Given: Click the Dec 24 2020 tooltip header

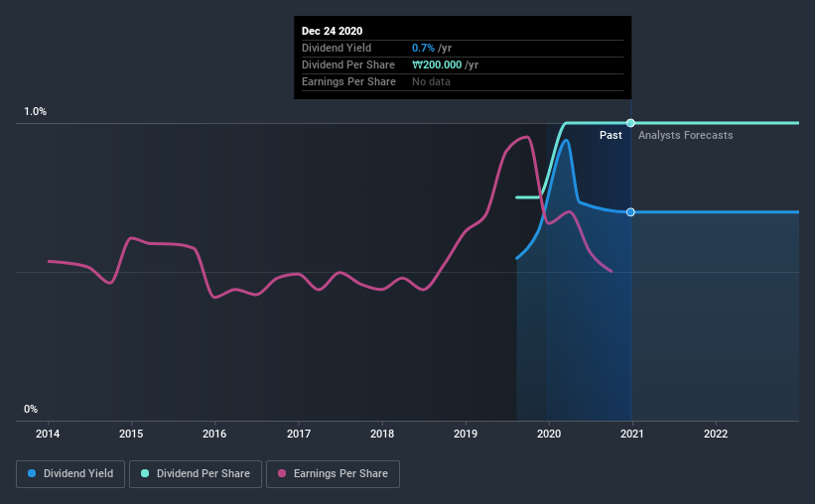Looking at the screenshot, I should 333,31.
